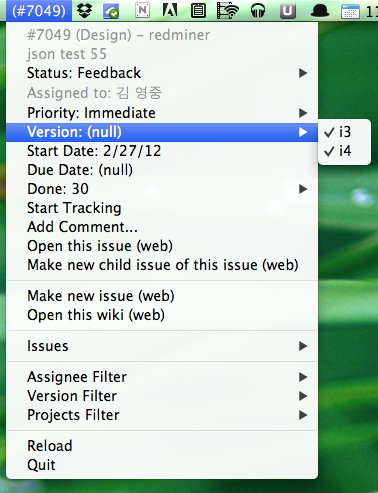
Task: Open the Wi-Fi film strip menu bar icon
Action: coord(227,11)
